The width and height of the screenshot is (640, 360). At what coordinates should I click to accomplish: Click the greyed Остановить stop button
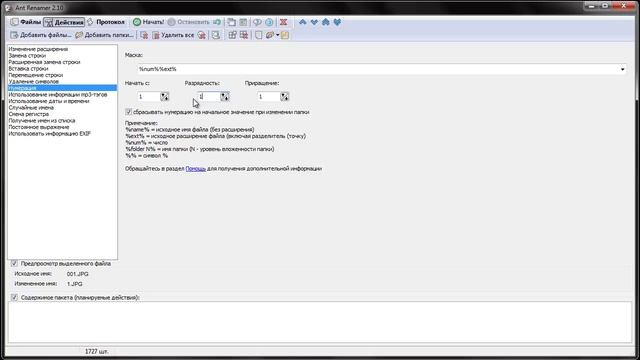point(189,22)
